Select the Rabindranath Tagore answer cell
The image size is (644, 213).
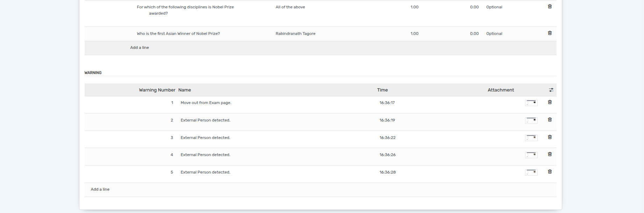[x=296, y=34]
